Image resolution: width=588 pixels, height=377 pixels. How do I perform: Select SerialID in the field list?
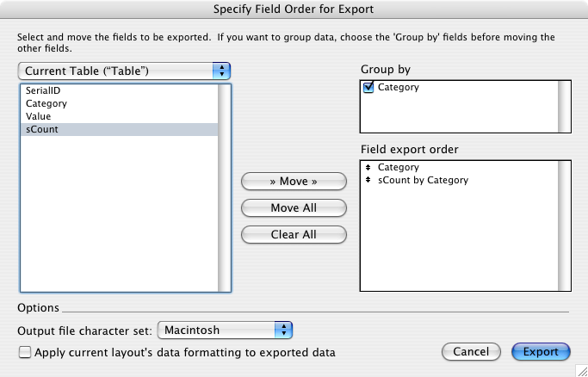coord(120,90)
